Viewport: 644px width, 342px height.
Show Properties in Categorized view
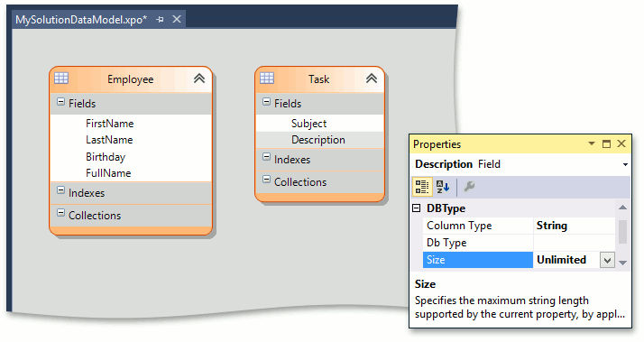[x=422, y=186]
